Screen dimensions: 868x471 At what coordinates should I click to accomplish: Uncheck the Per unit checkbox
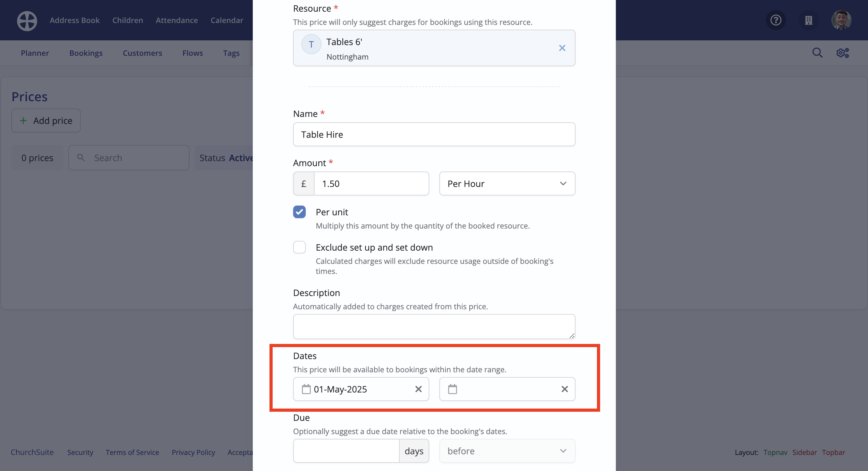pyautogui.click(x=299, y=212)
